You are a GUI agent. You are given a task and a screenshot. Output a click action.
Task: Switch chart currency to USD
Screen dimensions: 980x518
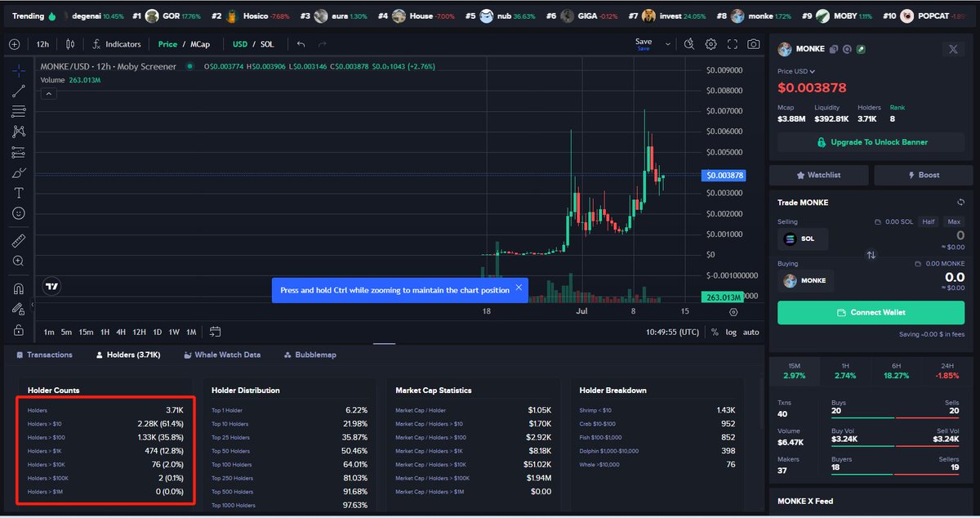pyautogui.click(x=240, y=44)
